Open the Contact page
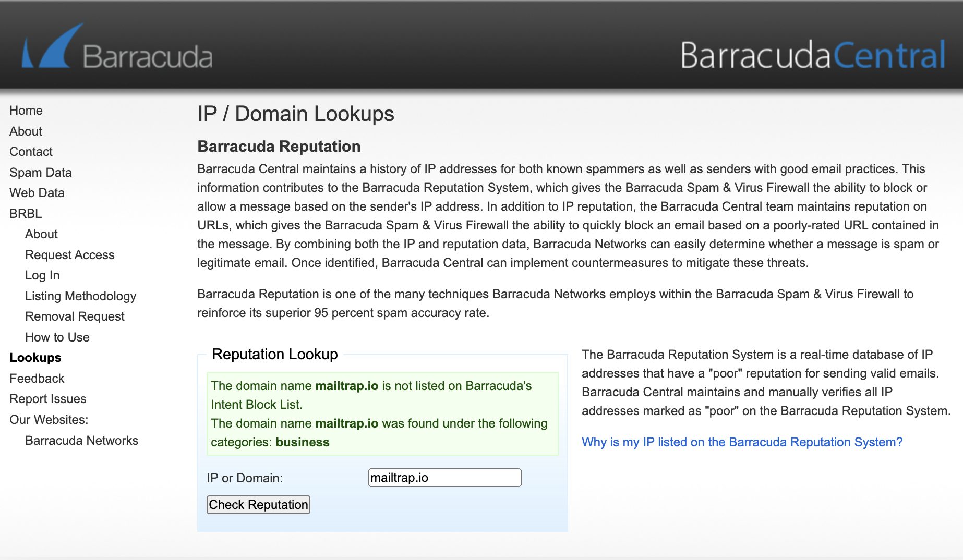 pos(30,152)
